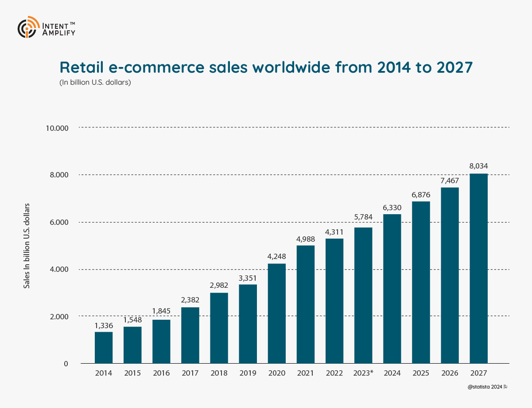The height and width of the screenshot is (408, 532).
Task: Click the TM trademark symbol near the logo
Action: [73, 24]
